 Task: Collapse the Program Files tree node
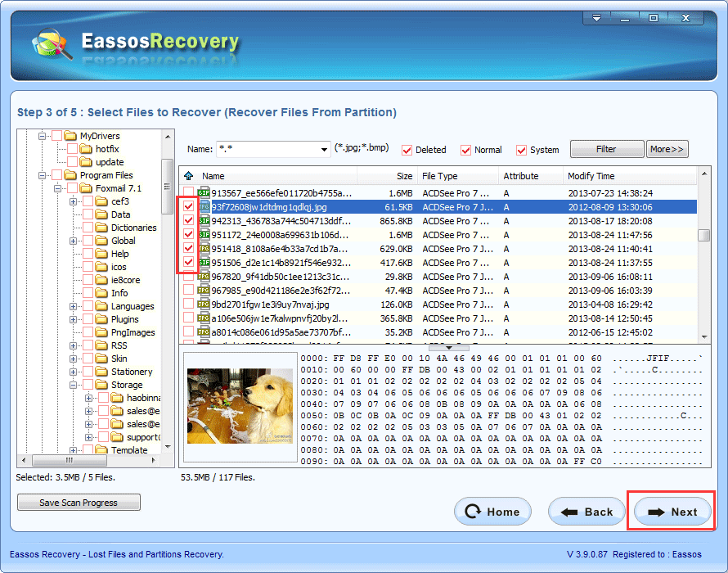pos(42,176)
